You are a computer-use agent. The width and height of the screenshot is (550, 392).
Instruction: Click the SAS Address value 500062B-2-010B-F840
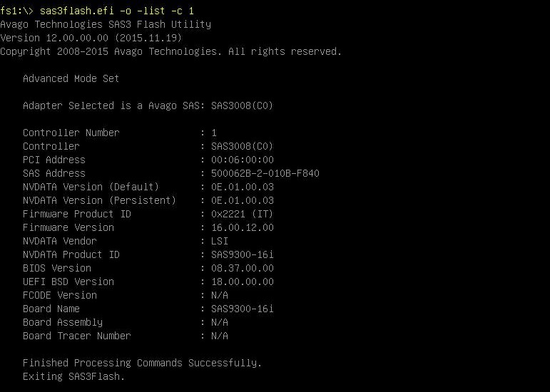265,173
